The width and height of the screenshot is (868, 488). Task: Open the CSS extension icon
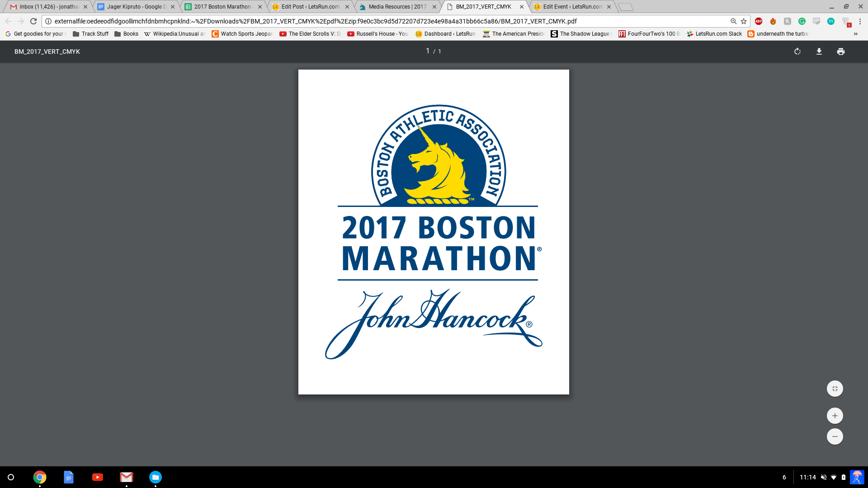(x=816, y=21)
